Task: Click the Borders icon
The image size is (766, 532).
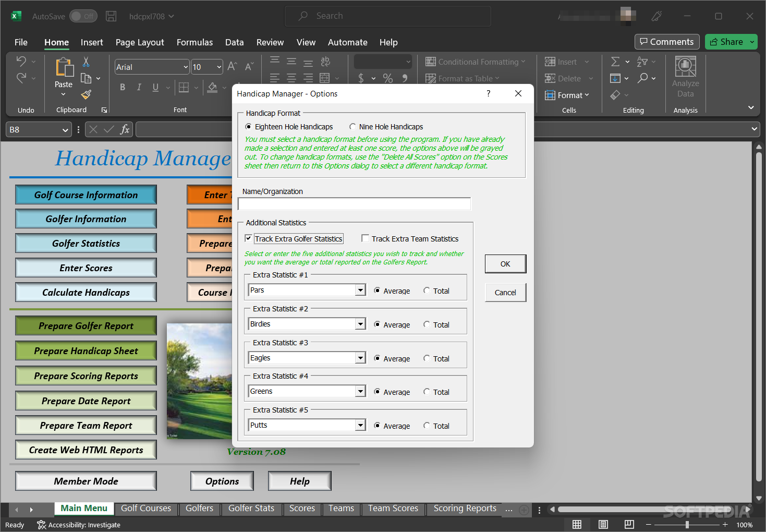Action: (x=184, y=87)
